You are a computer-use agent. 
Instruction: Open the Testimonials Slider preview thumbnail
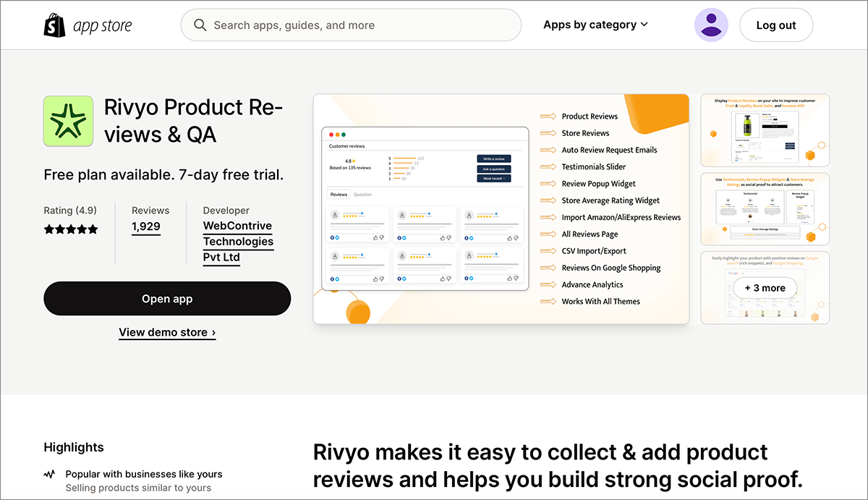pyautogui.click(x=765, y=209)
